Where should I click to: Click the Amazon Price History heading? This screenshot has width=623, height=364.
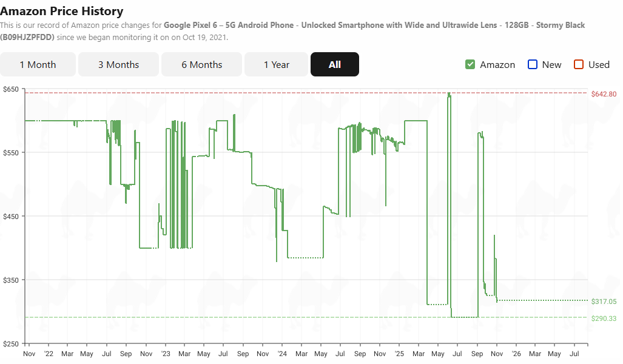62,11
